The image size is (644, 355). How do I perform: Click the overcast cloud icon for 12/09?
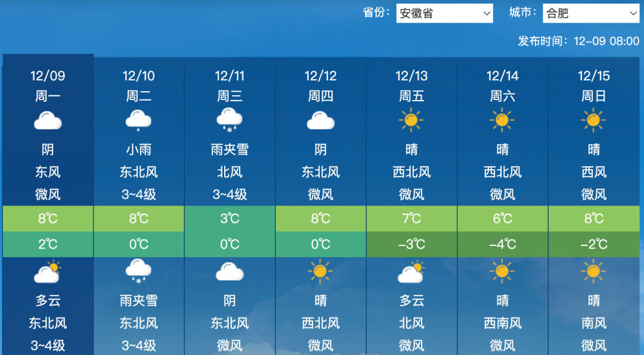click(x=48, y=120)
